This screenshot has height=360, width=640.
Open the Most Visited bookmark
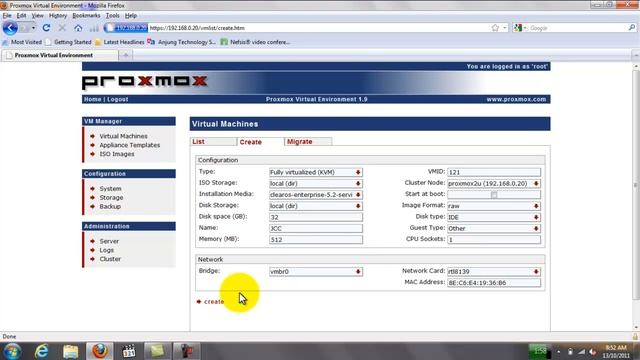click(x=22, y=42)
